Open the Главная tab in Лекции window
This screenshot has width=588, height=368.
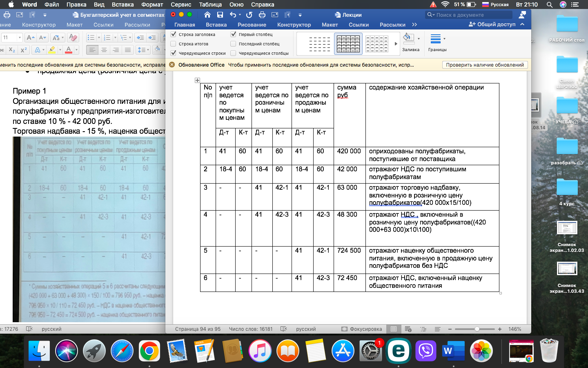pyautogui.click(x=185, y=25)
